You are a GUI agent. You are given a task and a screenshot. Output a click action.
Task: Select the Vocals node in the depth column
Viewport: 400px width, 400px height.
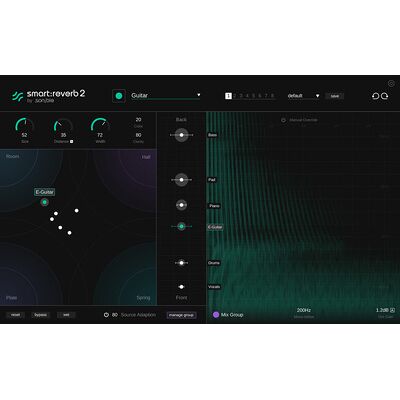[181, 287]
